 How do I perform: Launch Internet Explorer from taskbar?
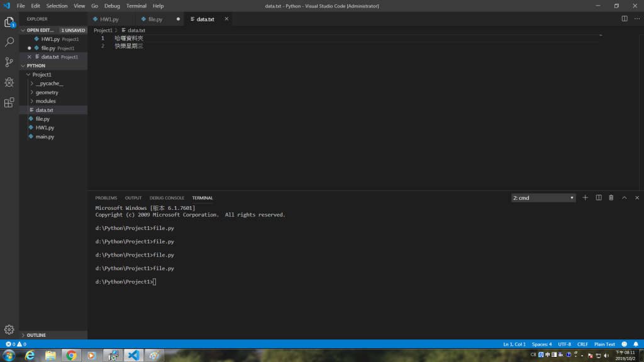tap(30, 356)
